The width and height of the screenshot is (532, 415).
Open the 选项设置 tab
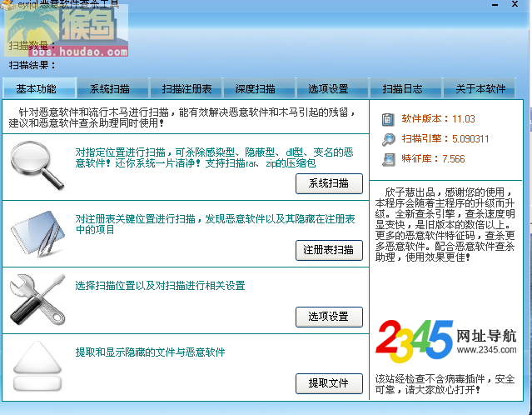click(x=333, y=88)
